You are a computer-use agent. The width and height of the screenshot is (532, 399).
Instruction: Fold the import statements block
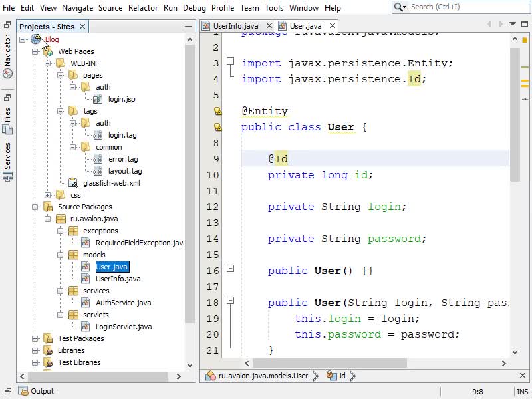[x=230, y=61]
